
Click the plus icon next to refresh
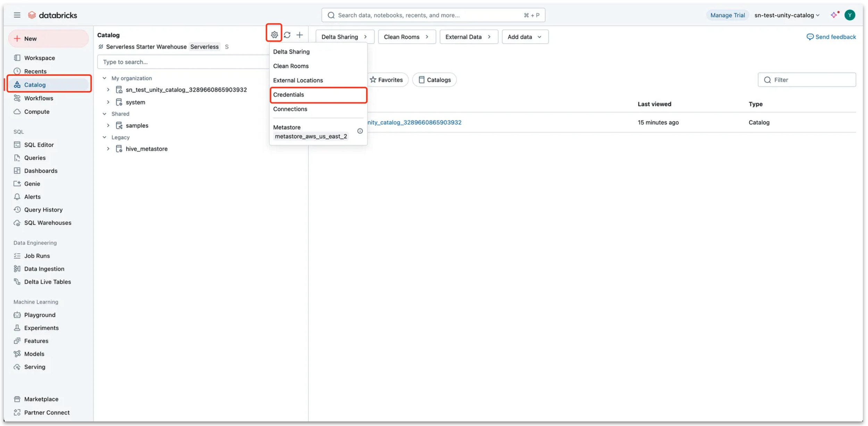point(300,35)
